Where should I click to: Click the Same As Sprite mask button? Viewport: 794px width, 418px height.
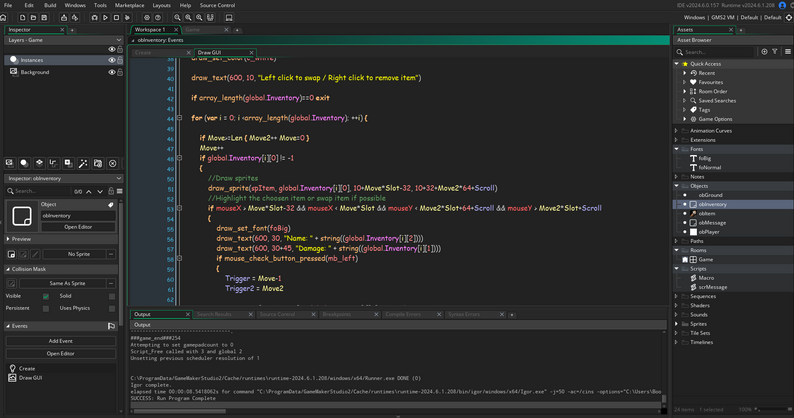coord(67,283)
